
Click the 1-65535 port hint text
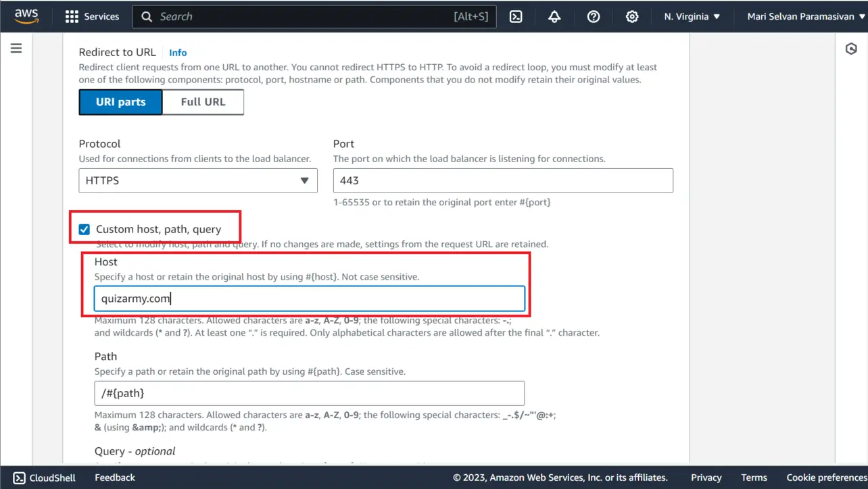[442, 202]
